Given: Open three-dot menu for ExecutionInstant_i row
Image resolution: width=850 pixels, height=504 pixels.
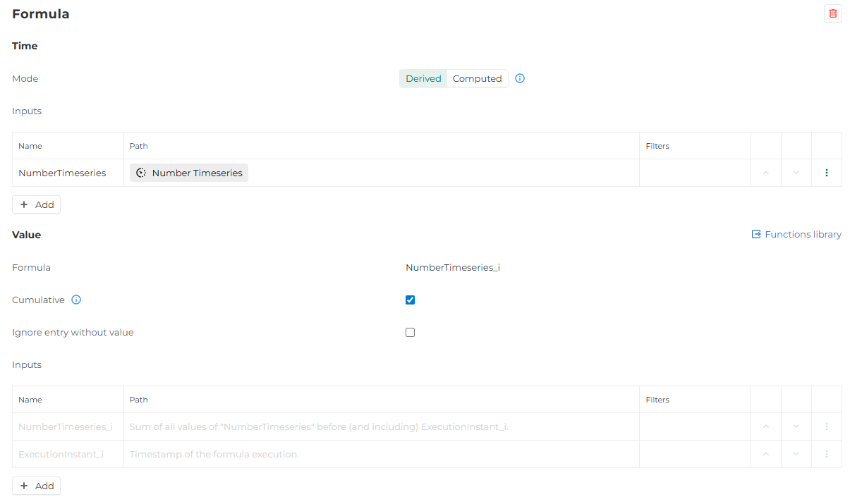Looking at the screenshot, I should click(x=826, y=454).
